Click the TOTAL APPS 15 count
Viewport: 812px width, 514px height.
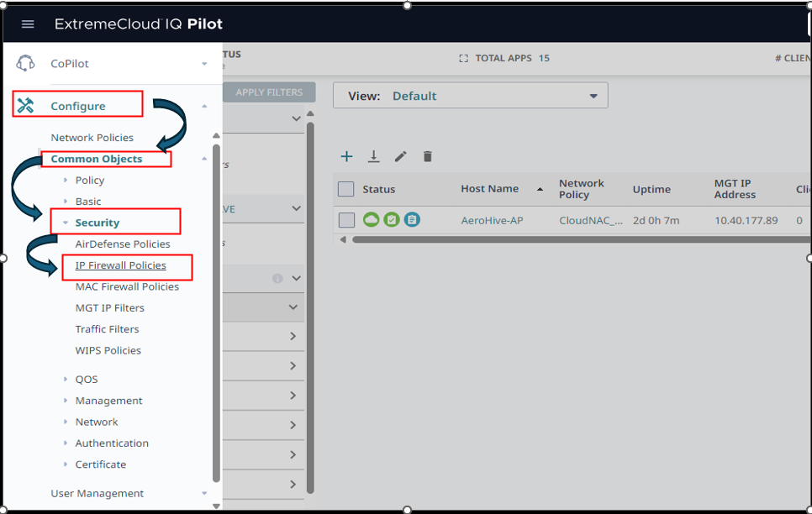544,59
